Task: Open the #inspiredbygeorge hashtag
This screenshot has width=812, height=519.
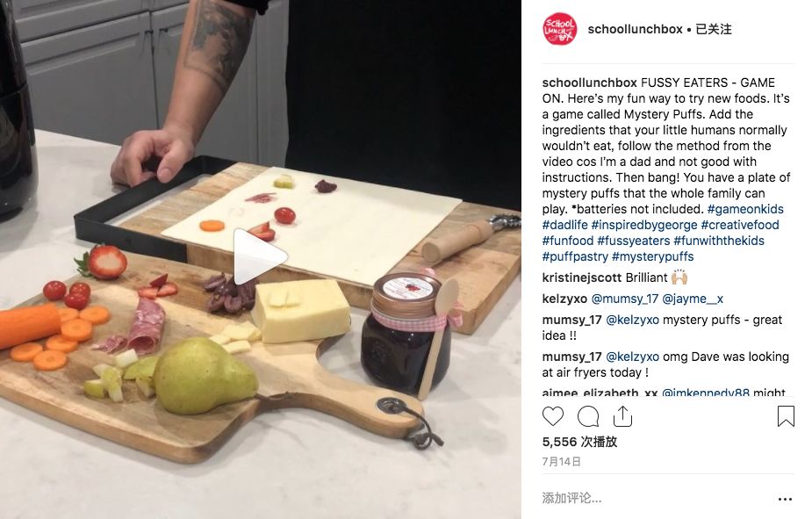Action: click(644, 225)
